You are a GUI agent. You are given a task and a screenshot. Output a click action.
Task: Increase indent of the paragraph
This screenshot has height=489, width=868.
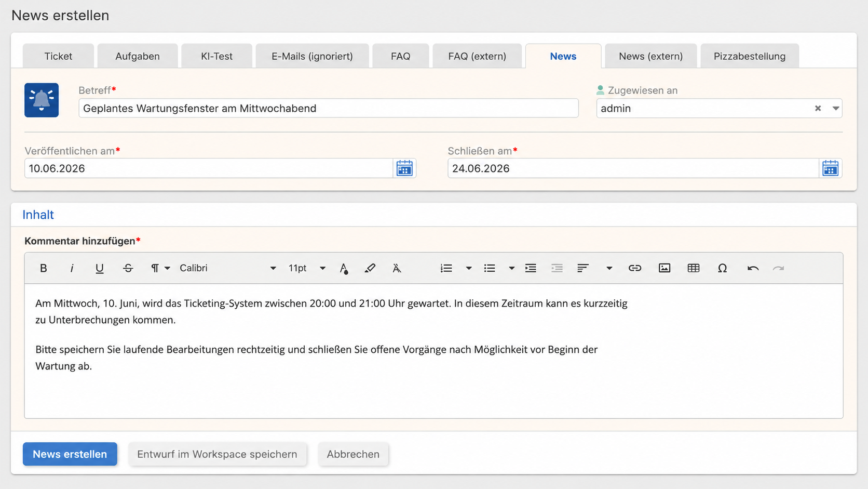(x=531, y=268)
